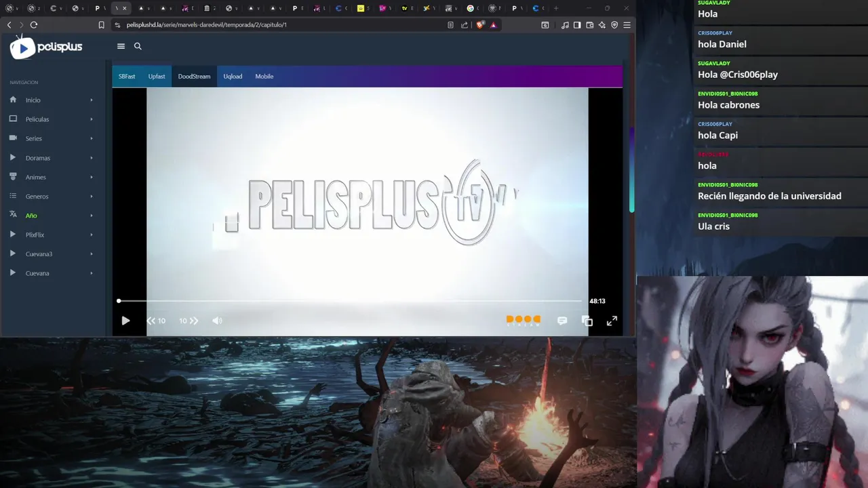Click the 48:13 duration label
Image resolution: width=868 pixels, height=488 pixels.
click(597, 301)
